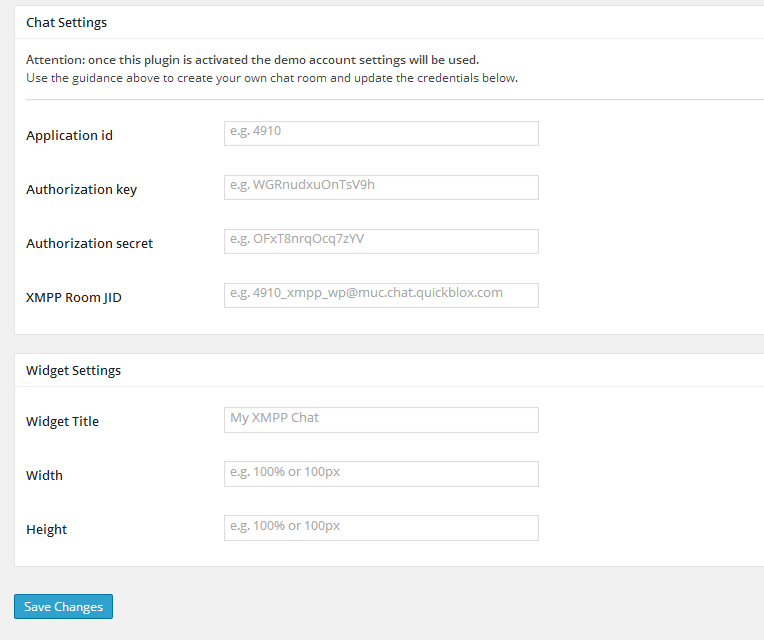Select the Height input box
764x640 pixels.
click(x=381, y=527)
